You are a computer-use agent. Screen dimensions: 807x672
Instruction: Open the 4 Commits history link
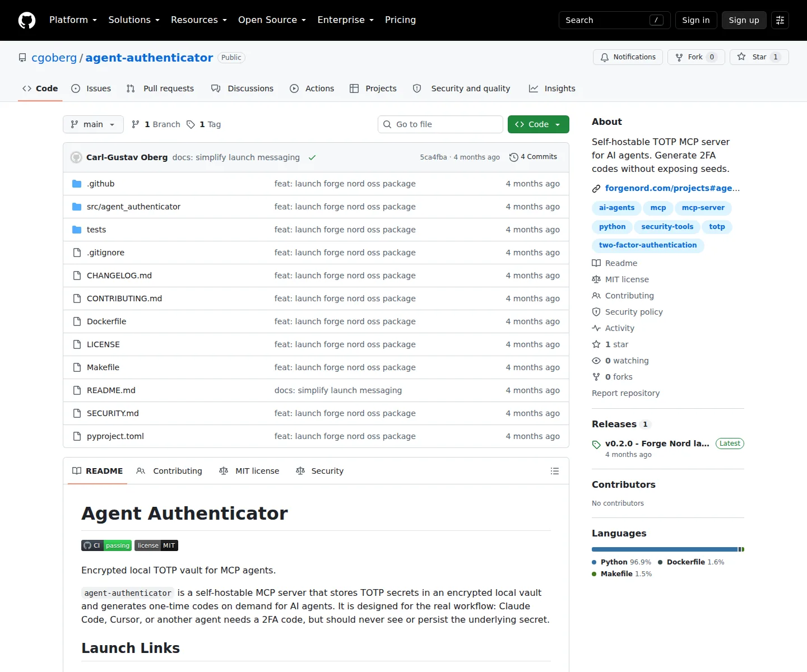[533, 157]
